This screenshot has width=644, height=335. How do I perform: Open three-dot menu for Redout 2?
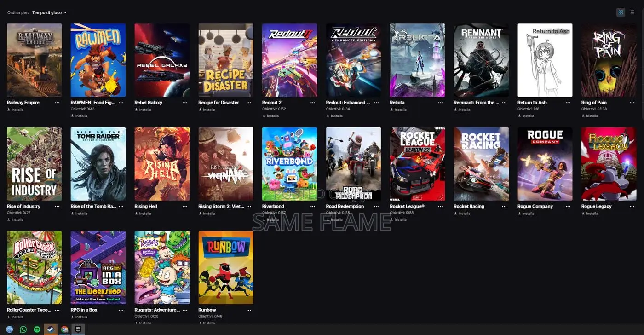pos(313,103)
